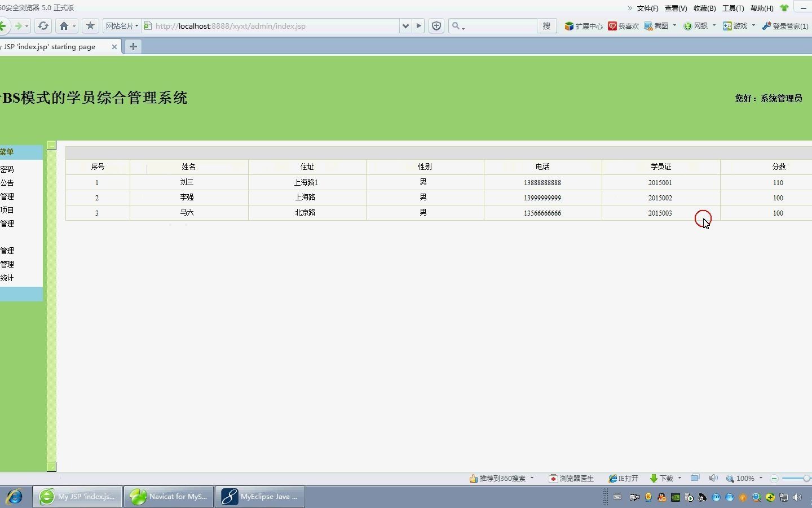The image size is (812, 508).
Task: Open the 工具(T) menu
Action: 733,8
